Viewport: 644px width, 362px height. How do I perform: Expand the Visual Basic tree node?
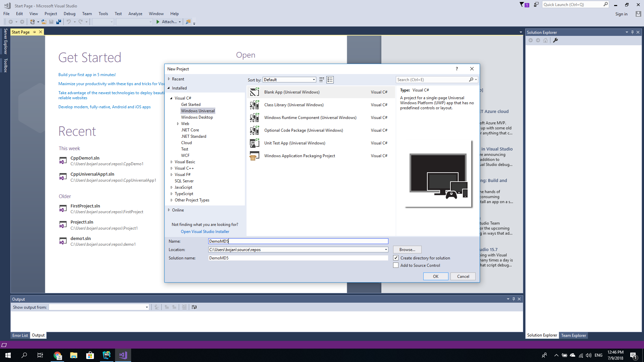(171, 162)
